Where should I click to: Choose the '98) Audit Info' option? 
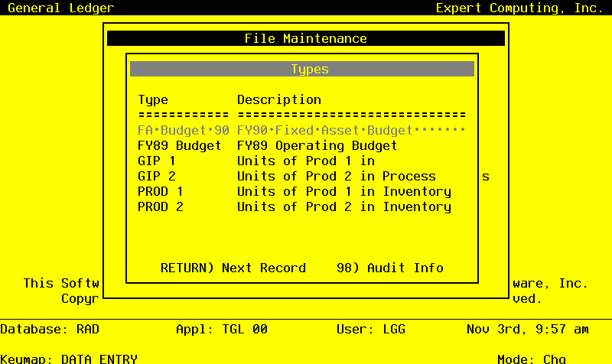(x=390, y=268)
